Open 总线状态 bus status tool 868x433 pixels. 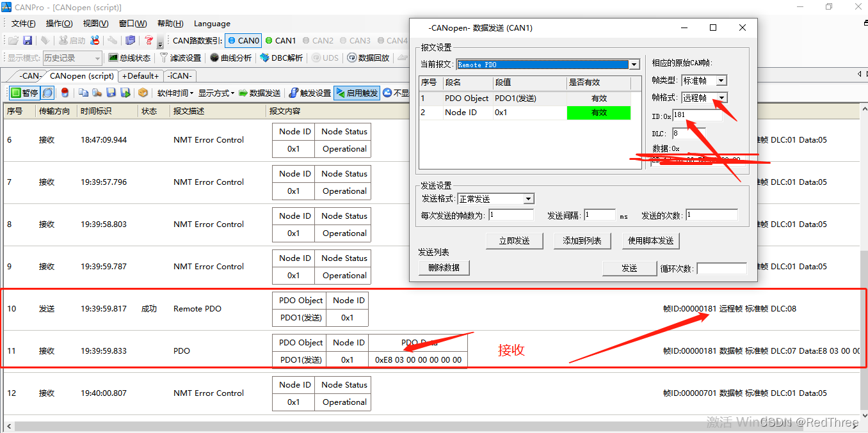(x=129, y=58)
